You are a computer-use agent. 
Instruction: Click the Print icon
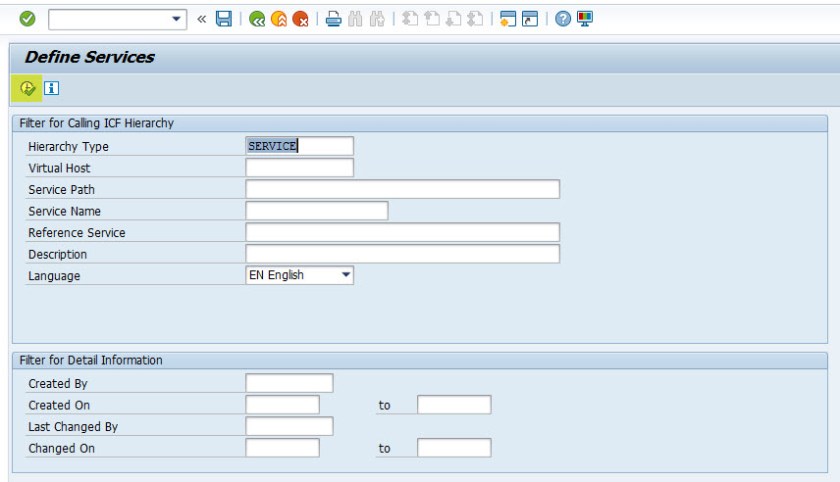point(333,19)
